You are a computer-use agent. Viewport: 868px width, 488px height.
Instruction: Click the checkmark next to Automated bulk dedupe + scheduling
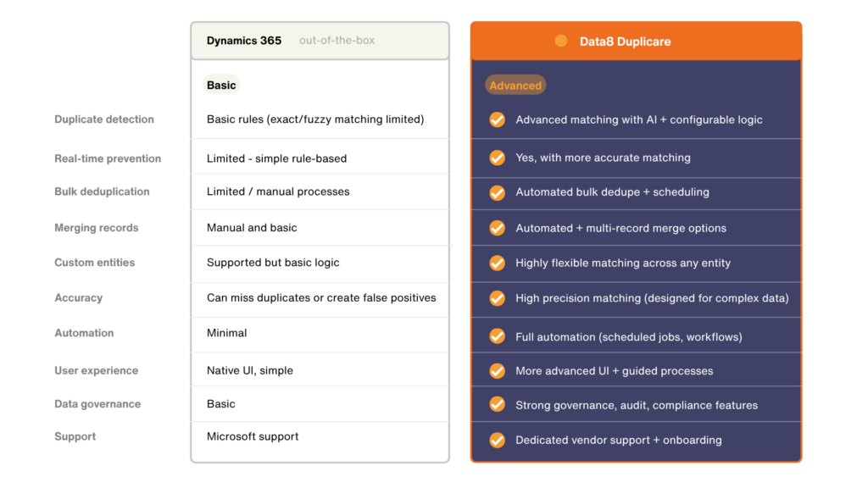tap(497, 192)
